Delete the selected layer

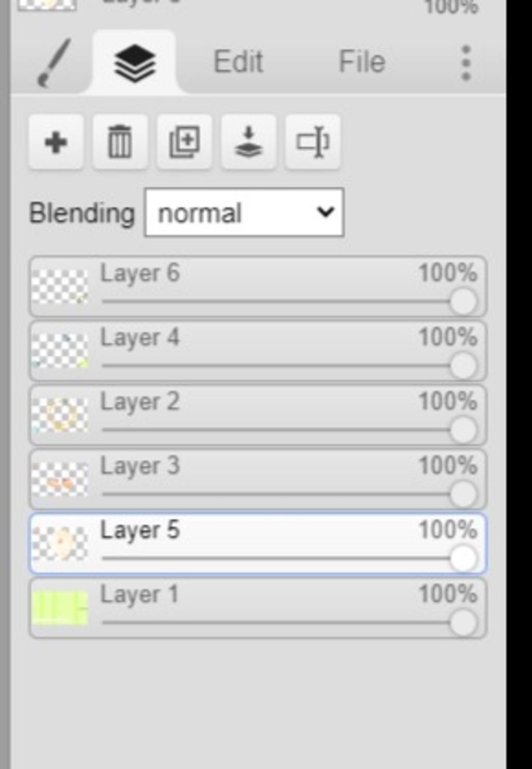coord(120,142)
